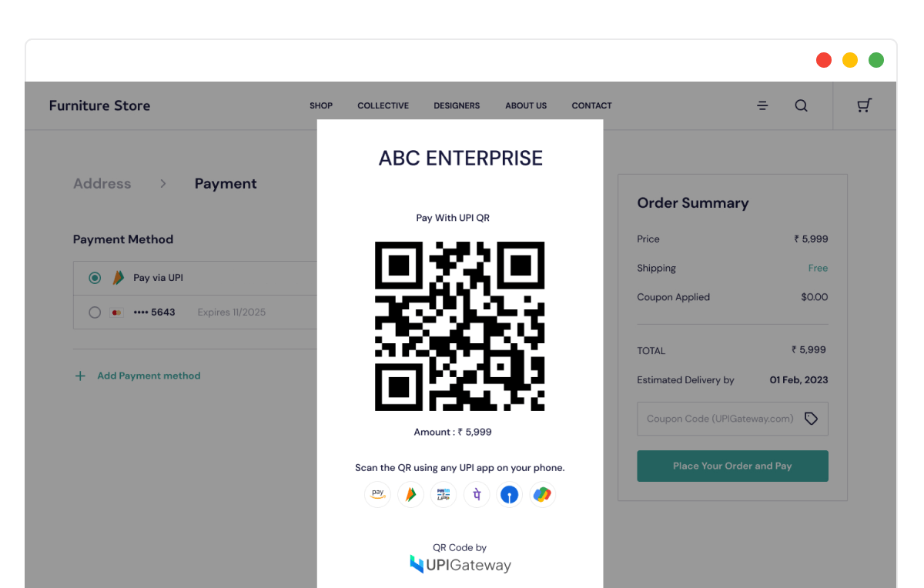
Task: Select the card ending 5643 radio button
Action: pyautogui.click(x=95, y=312)
